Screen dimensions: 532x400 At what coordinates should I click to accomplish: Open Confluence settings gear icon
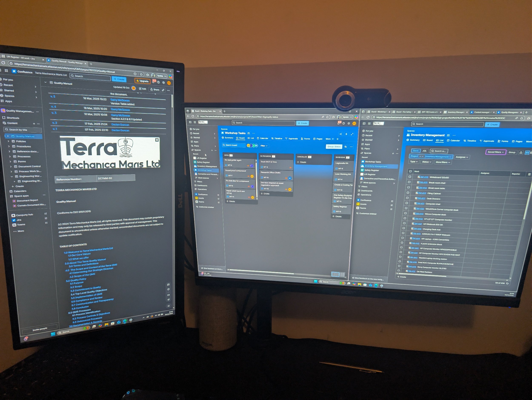(164, 82)
